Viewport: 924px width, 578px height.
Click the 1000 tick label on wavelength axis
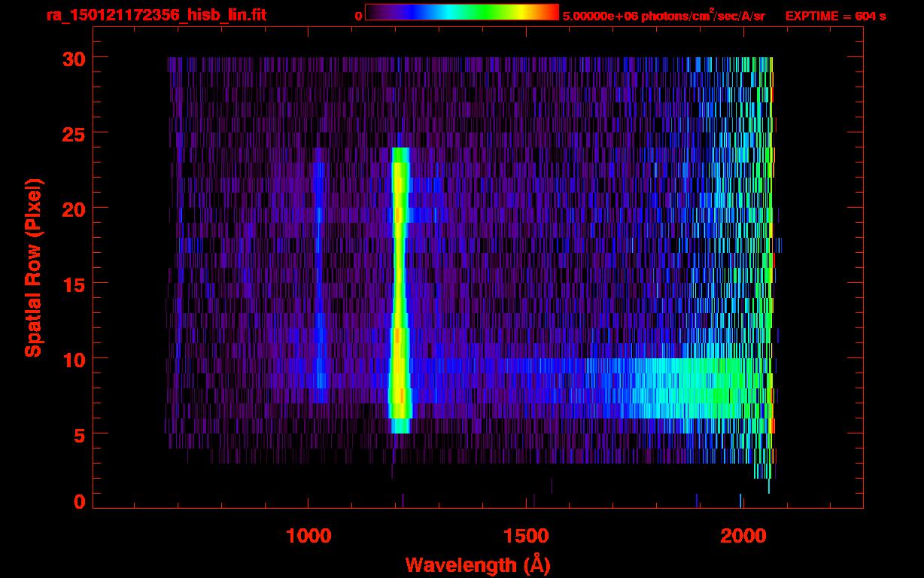click(309, 536)
